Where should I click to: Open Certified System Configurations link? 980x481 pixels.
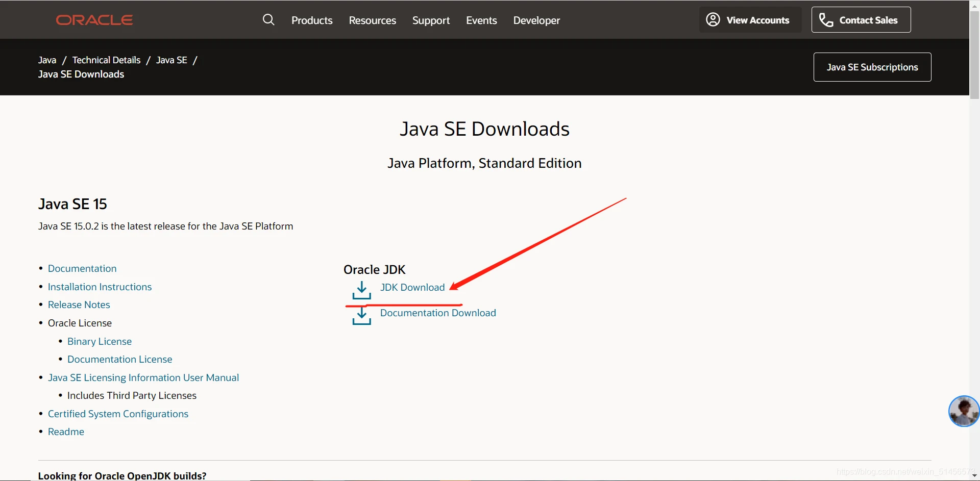[118, 414]
